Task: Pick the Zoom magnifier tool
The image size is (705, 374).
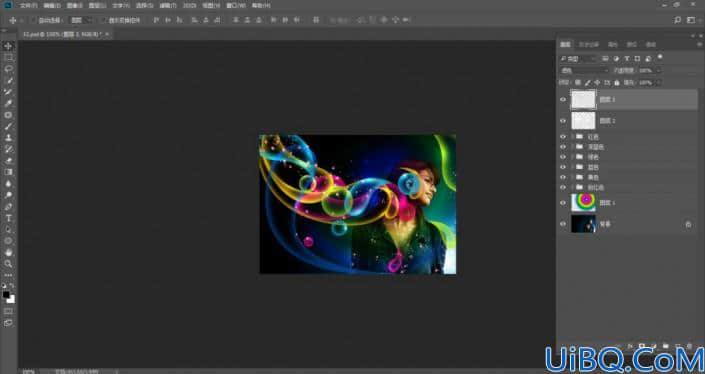Action: click(x=8, y=264)
